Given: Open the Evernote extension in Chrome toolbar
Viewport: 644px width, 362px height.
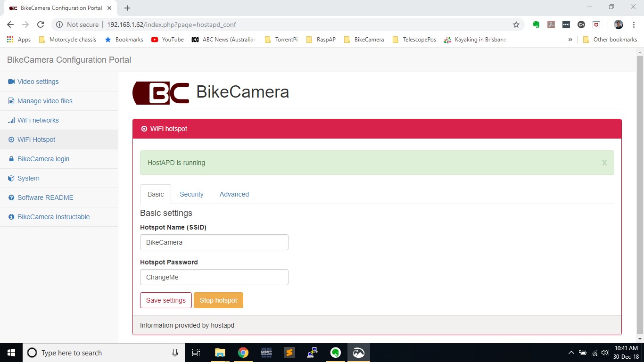Looking at the screenshot, I should (x=536, y=25).
